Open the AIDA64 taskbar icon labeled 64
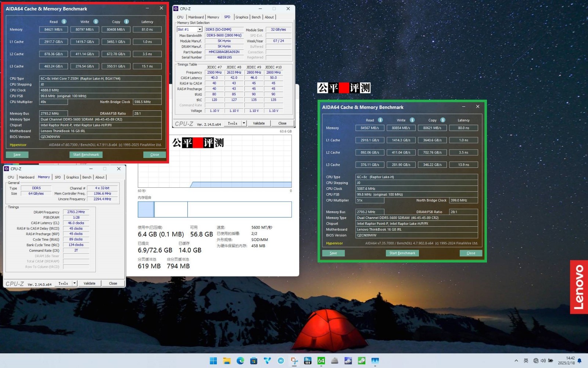Screen dimensions: 588x368 (321, 361)
